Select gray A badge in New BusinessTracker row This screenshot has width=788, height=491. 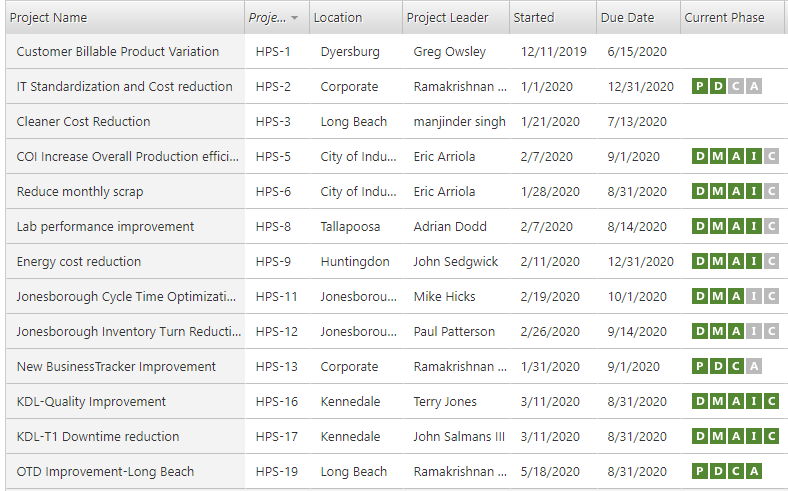pyautogui.click(x=754, y=366)
